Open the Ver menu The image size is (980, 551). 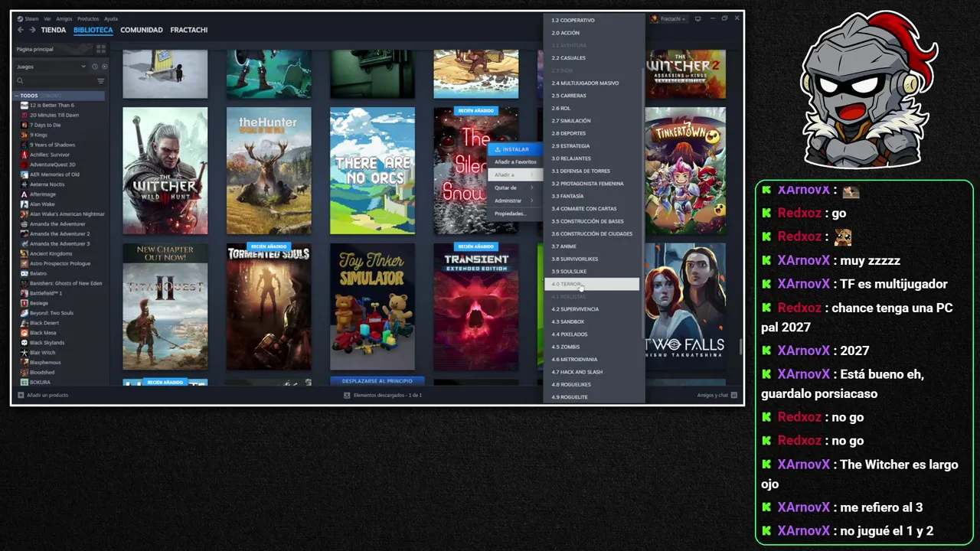click(x=47, y=18)
